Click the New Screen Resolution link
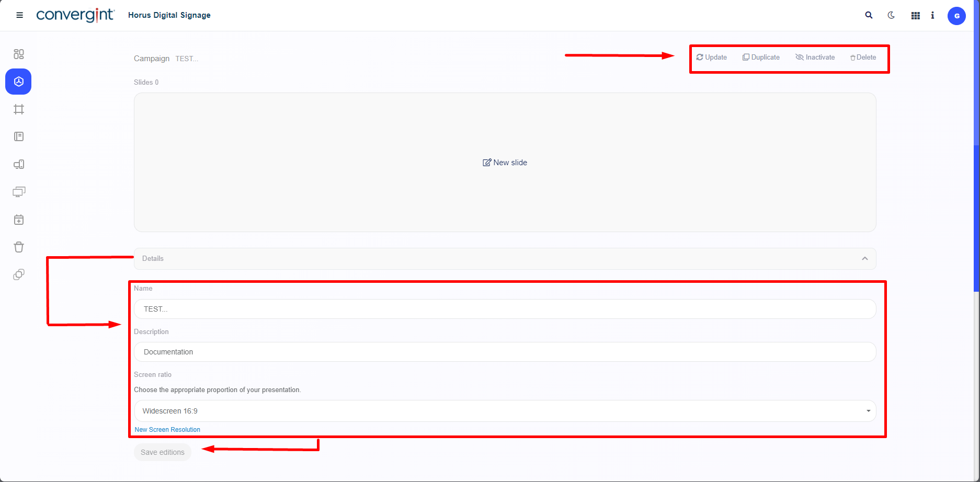The image size is (980, 482). point(167,430)
